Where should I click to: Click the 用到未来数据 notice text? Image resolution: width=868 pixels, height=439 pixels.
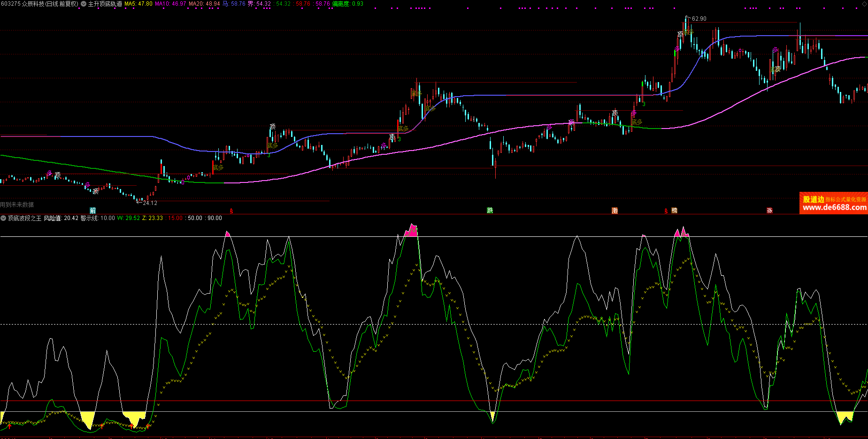pyautogui.click(x=17, y=204)
